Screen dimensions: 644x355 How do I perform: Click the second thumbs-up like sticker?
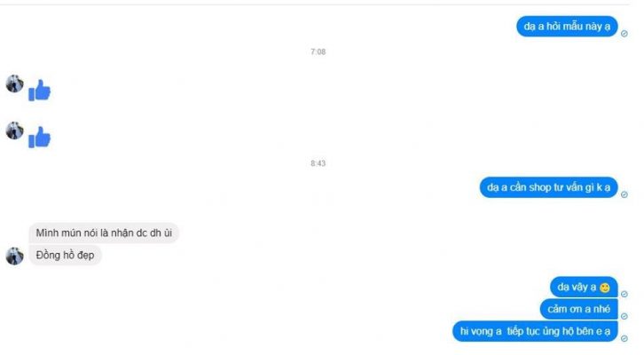coord(39,137)
